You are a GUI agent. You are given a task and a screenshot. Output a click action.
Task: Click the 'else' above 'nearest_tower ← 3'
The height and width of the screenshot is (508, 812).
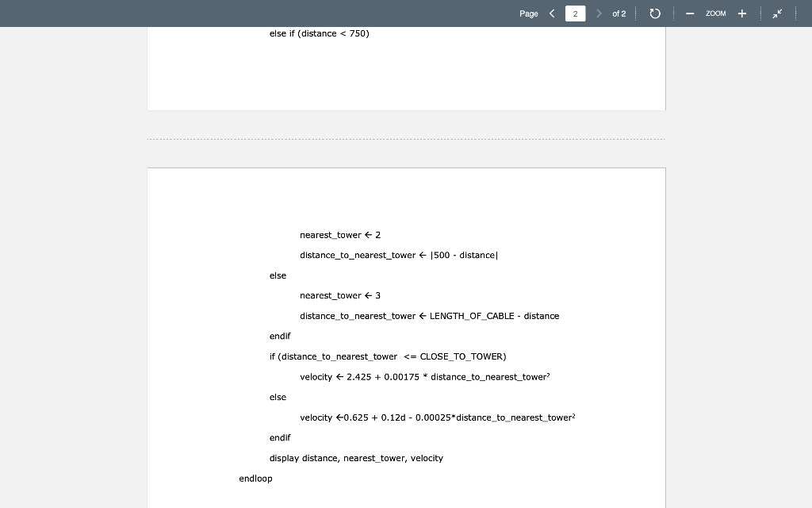click(278, 275)
